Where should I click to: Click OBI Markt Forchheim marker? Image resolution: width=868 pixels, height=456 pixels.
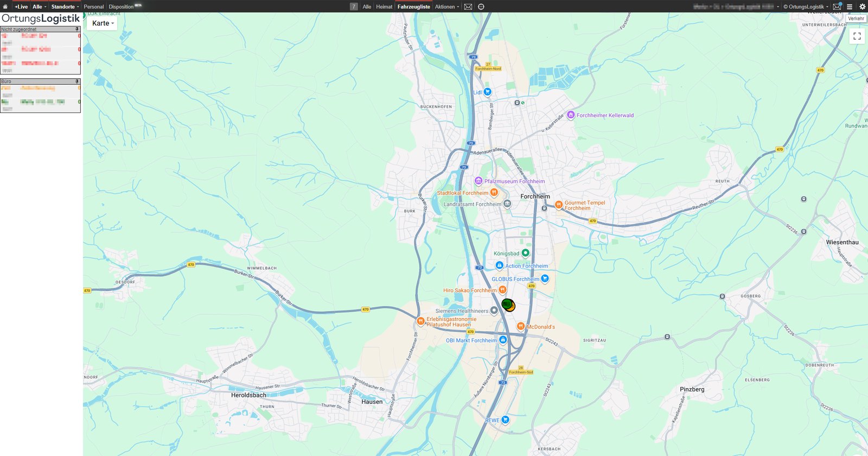coord(503,340)
